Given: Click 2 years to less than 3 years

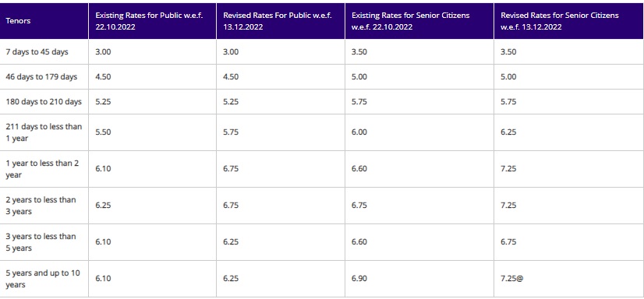Looking at the screenshot, I should [x=41, y=206].
